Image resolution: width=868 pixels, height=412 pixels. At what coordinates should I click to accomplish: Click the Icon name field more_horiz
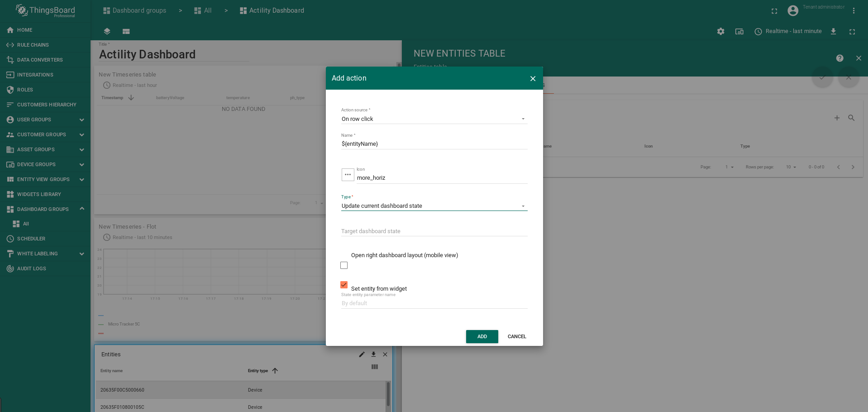point(442,178)
